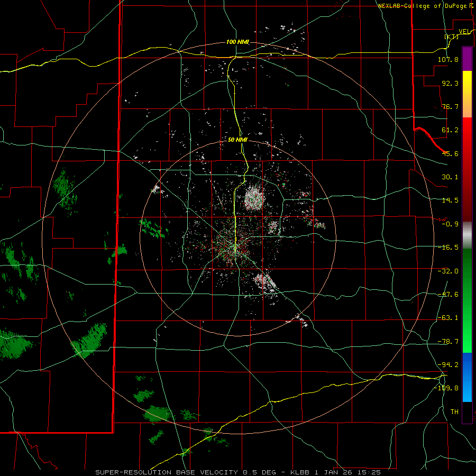Click the 100 NMI range ring label
Screen dimensions: 476x476
237,42
